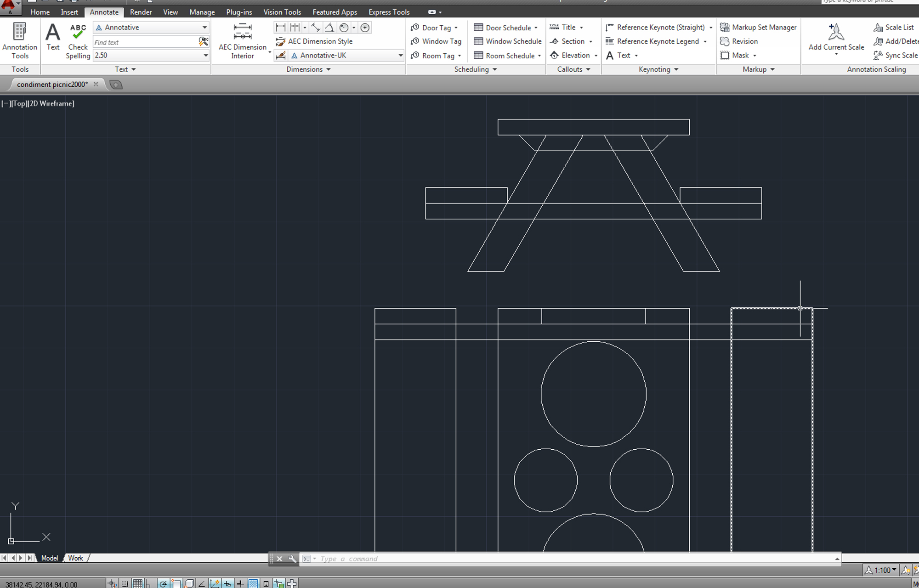
Task: Expand the Scheduling dropdown
Action: coord(474,69)
